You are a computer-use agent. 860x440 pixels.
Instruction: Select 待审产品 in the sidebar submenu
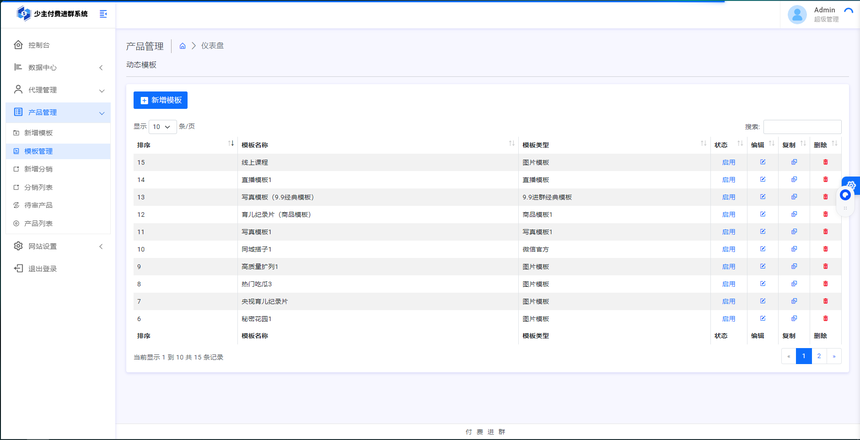click(39, 205)
